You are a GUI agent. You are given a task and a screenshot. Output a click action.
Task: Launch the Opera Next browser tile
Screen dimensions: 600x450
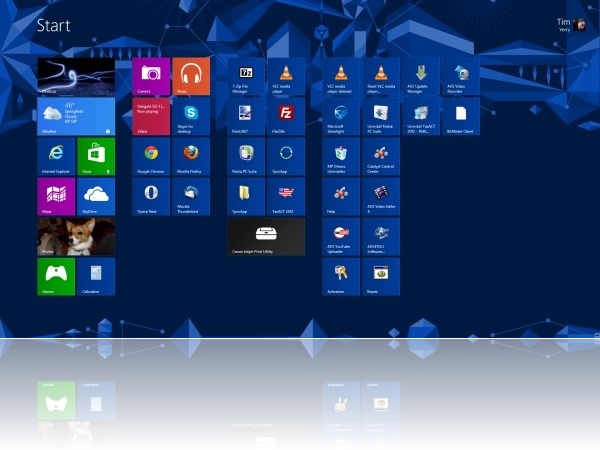click(x=151, y=197)
